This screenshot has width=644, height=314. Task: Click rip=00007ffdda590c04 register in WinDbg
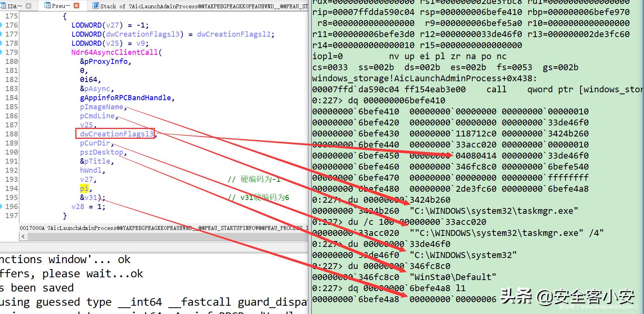[x=363, y=12]
